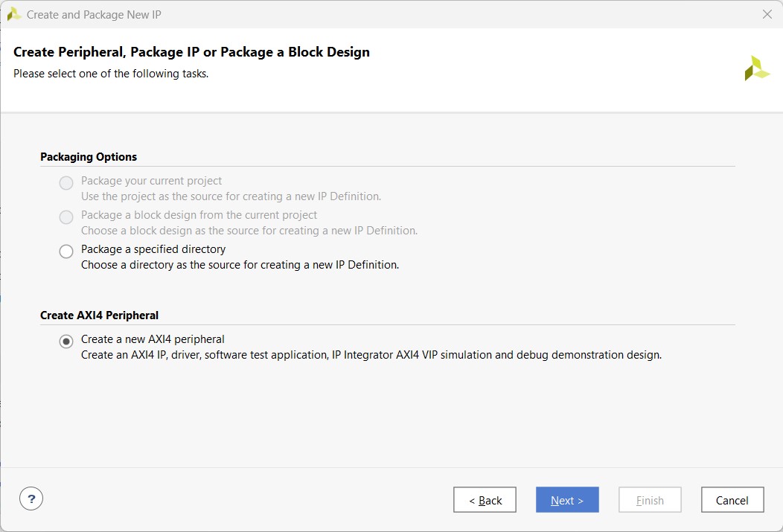Click the 'Choose a directory as the source' description
This screenshot has width=783, height=532.
tap(240, 265)
